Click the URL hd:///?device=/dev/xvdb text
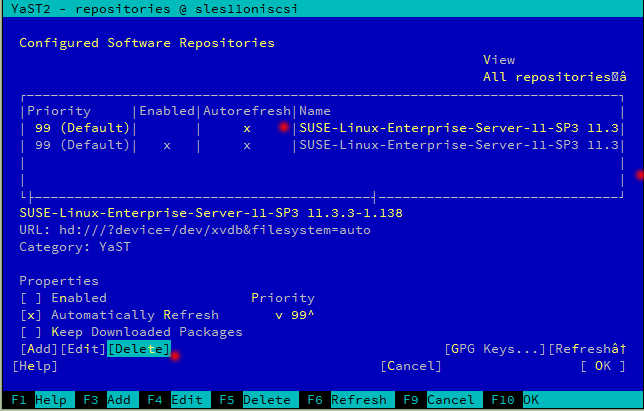This screenshot has height=411, width=644. 195,230
